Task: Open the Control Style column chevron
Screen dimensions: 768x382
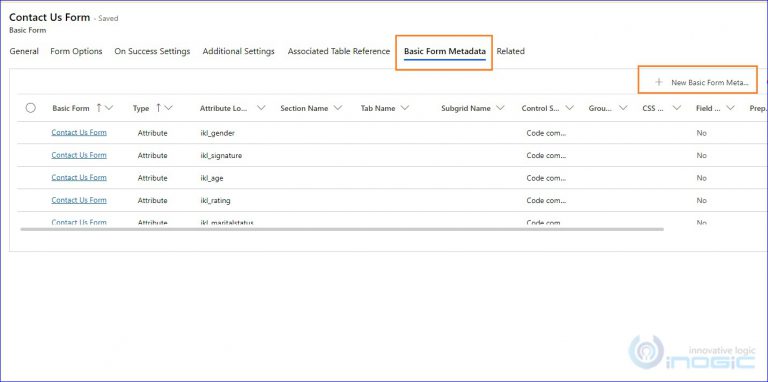Action: (570, 108)
